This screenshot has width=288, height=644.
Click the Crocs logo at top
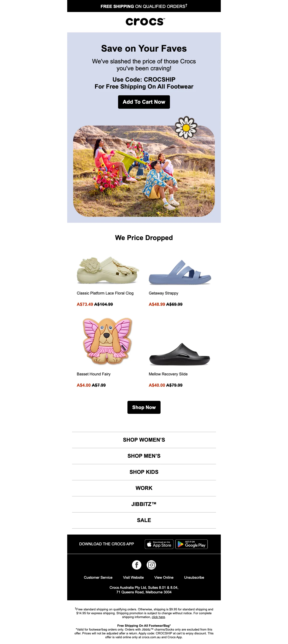(145, 22)
